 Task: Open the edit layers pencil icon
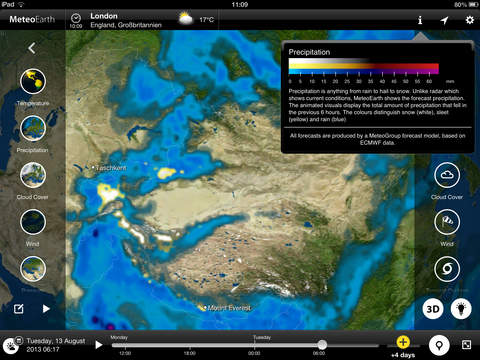(19, 309)
